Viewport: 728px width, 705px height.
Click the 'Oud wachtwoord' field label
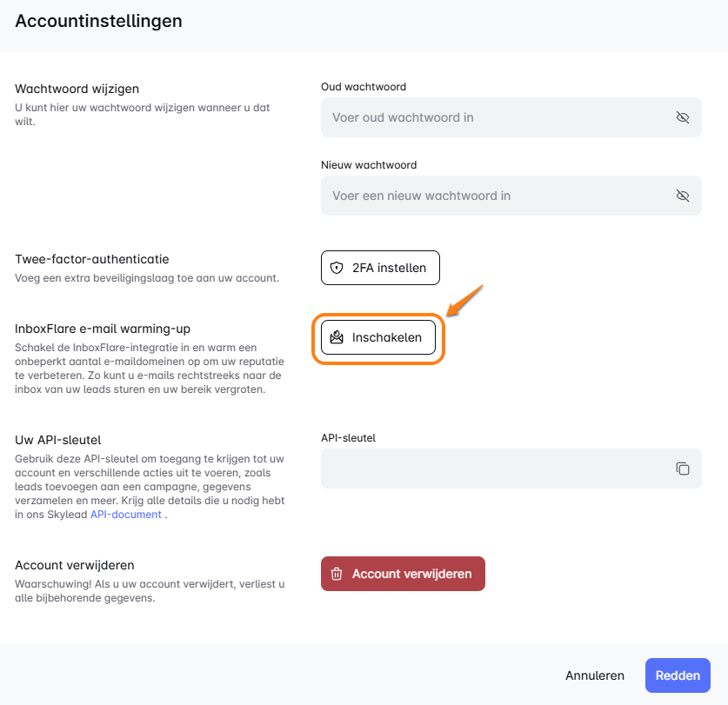click(x=364, y=87)
